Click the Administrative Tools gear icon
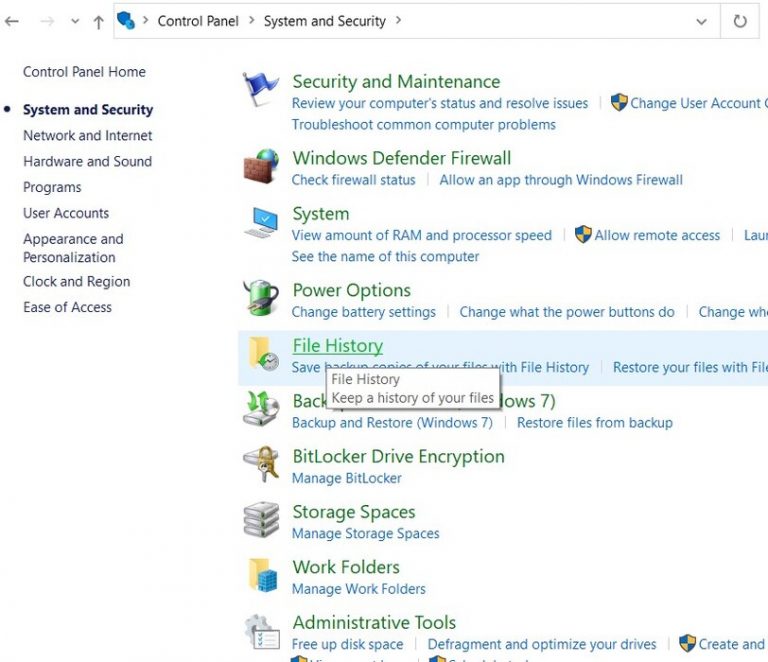This screenshot has width=768, height=662. (x=261, y=631)
